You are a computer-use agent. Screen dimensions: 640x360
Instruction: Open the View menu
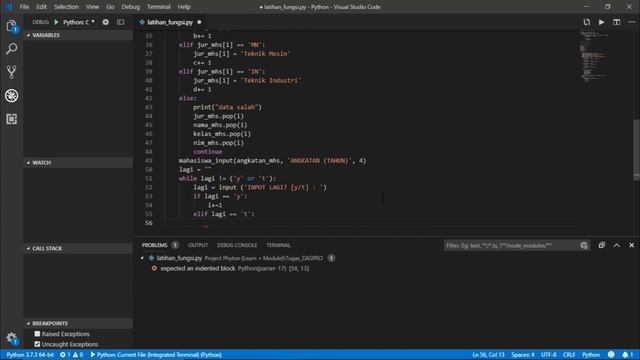pyautogui.click(x=92, y=7)
